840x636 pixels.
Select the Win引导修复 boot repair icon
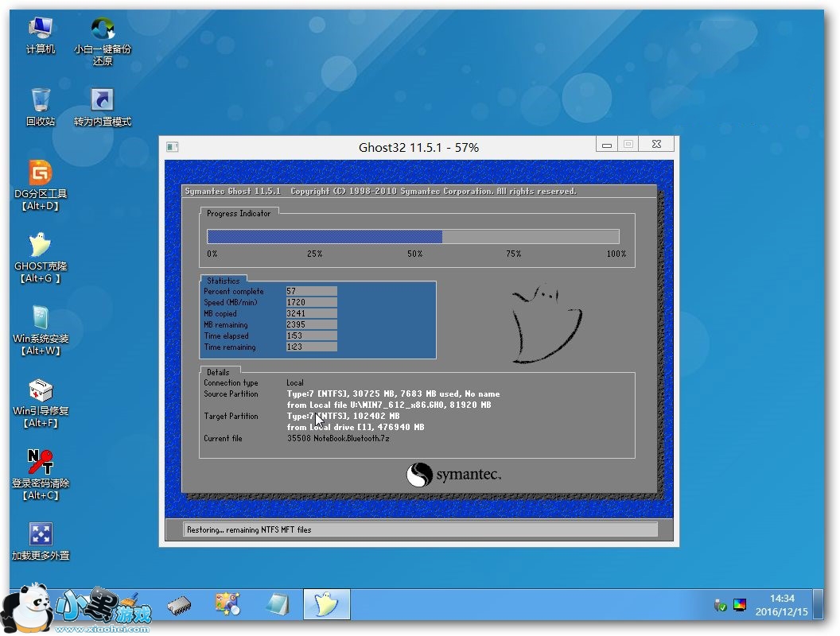coord(41,390)
